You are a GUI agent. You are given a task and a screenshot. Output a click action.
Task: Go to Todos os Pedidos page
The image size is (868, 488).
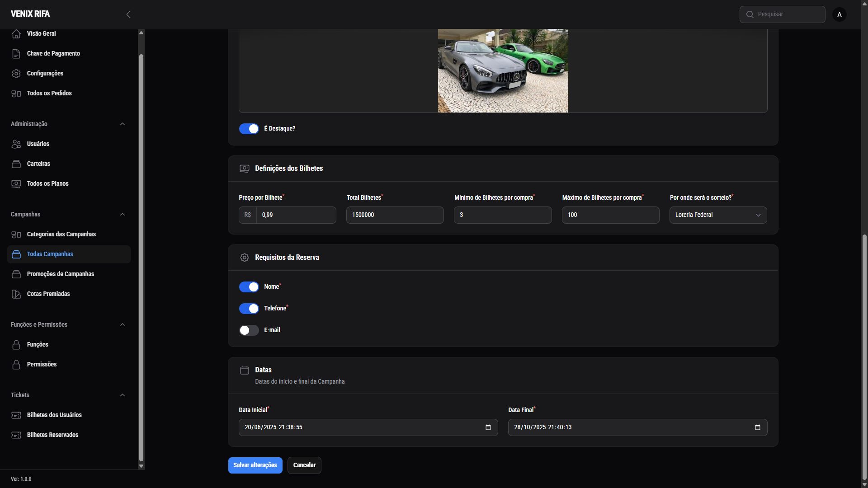tap(49, 94)
